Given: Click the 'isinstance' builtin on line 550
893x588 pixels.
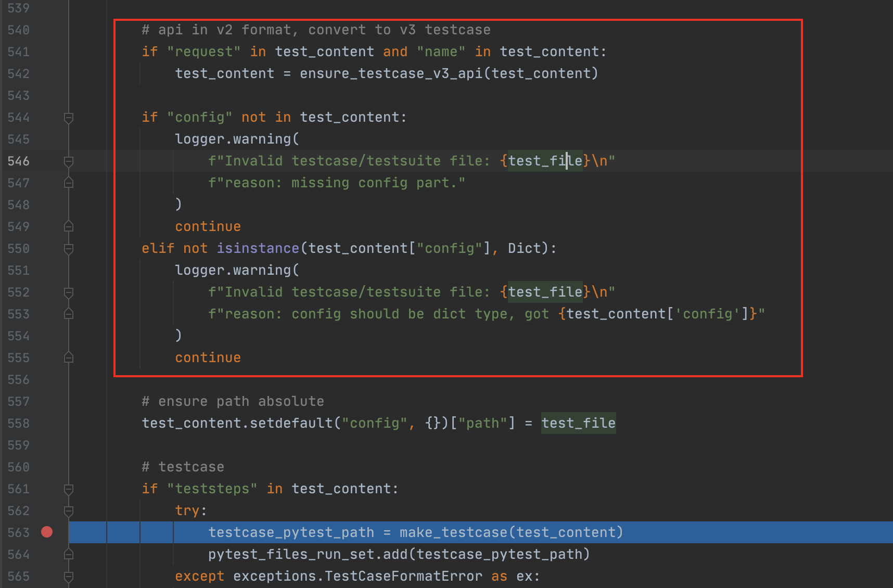Looking at the screenshot, I should (258, 248).
